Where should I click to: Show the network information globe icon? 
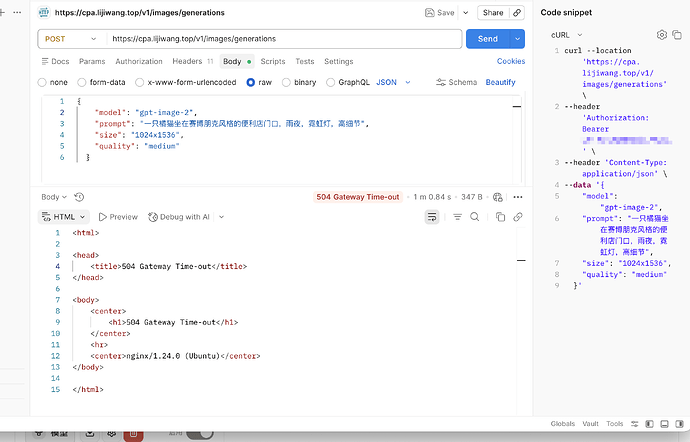pyautogui.click(x=498, y=197)
